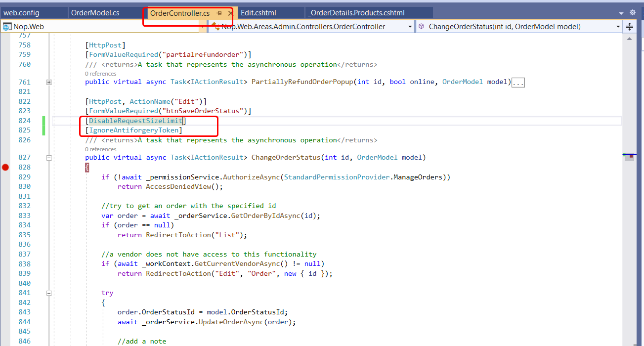
Task: Open Visual Studio editor settings via gear icon
Action: point(633,12)
